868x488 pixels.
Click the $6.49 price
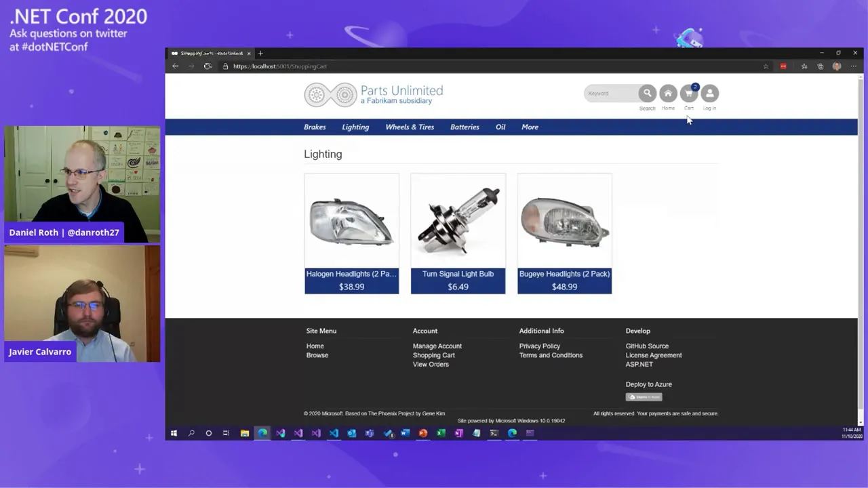tap(458, 287)
